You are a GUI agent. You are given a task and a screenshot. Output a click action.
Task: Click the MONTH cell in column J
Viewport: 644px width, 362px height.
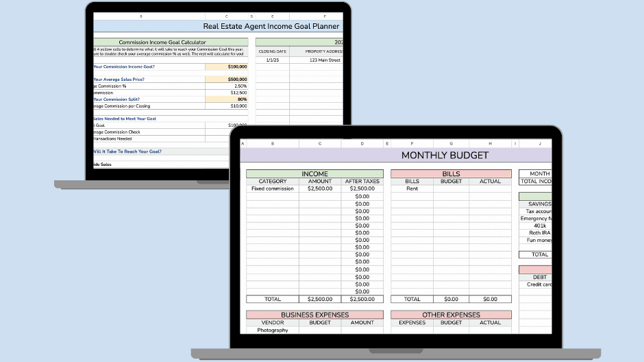[x=536, y=174]
